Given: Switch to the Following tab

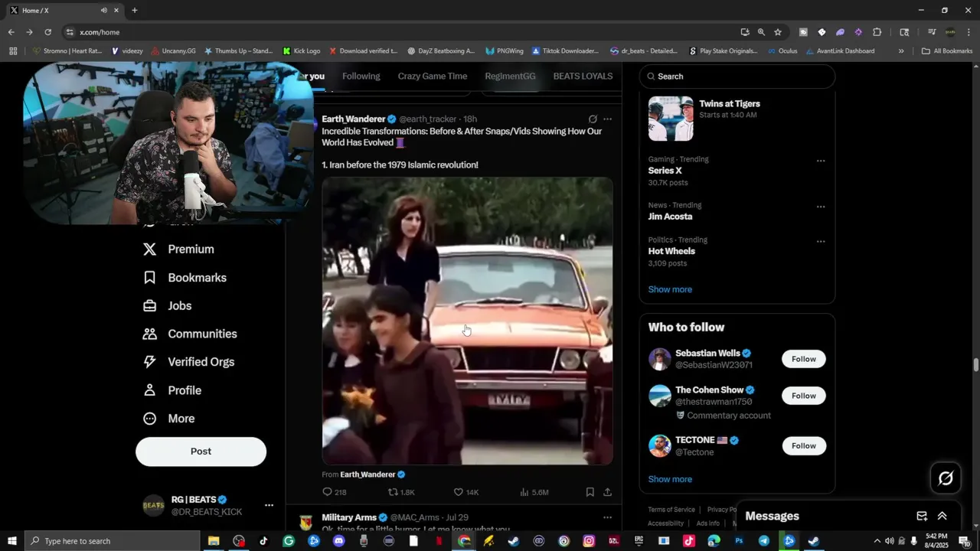Looking at the screenshot, I should coord(361,77).
